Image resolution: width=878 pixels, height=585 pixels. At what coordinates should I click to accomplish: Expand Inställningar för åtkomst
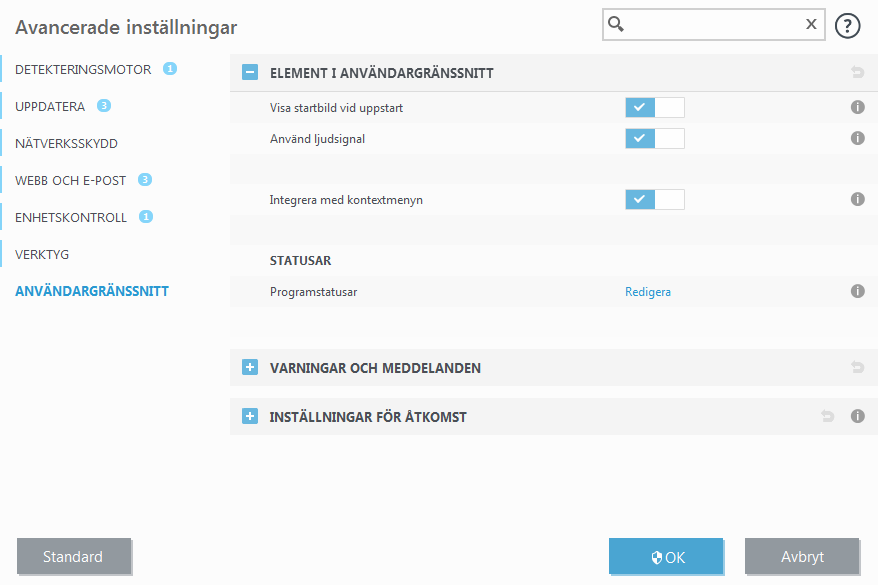tap(249, 416)
